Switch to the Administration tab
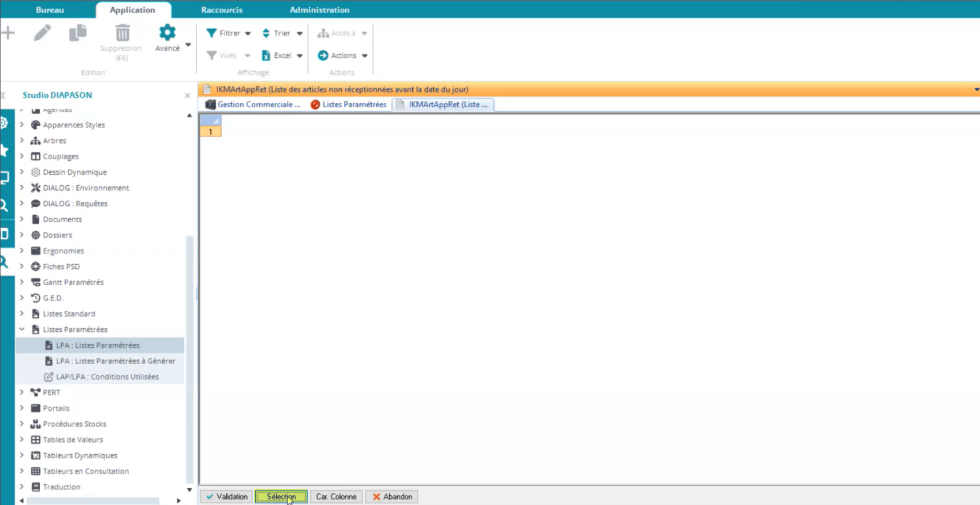Screen dimensions: 980x505 [x=319, y=9]
